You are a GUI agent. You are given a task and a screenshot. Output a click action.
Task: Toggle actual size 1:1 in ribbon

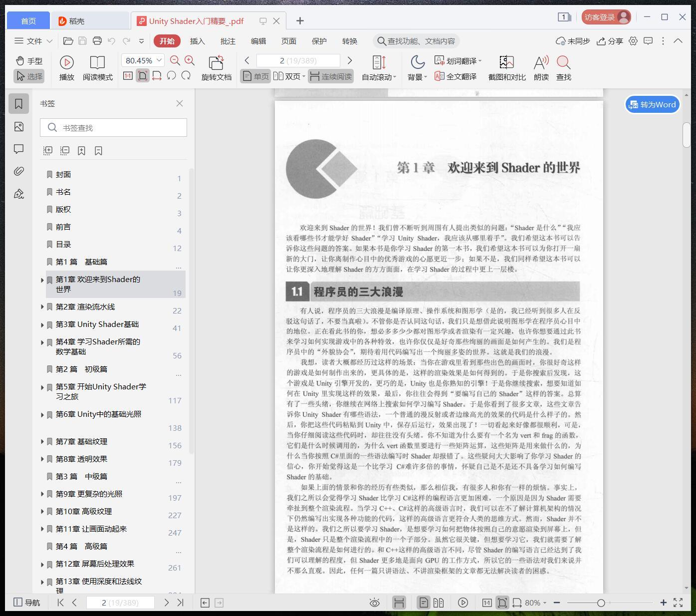click(x=128, y=76)
